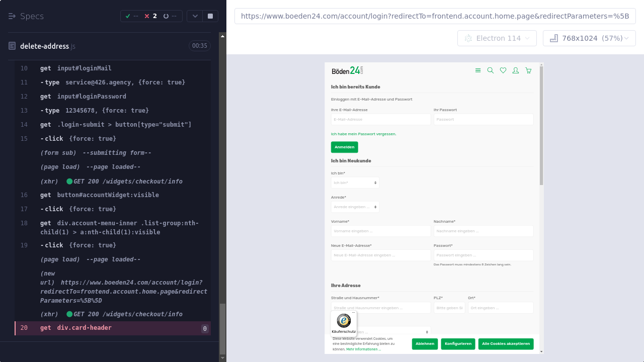Stop the running test with the stop button
Image resolution: width=644 pixels, height=362 pixels.
(210, 16)
